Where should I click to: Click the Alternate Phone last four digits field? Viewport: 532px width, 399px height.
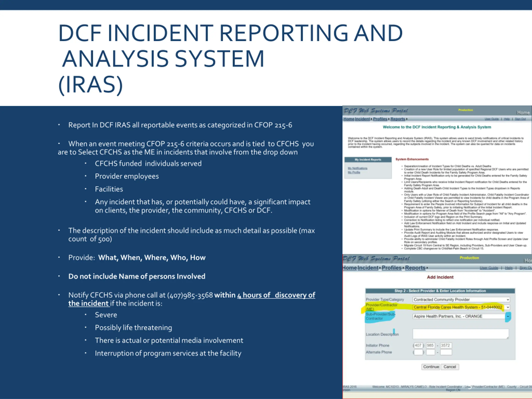[446, 352]
